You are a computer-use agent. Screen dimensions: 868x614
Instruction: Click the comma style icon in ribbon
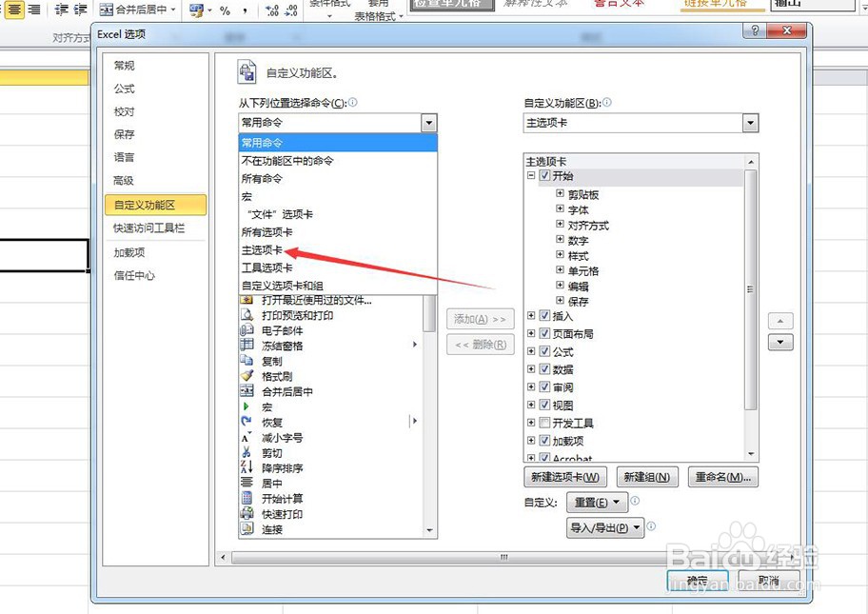pos(245,10)
